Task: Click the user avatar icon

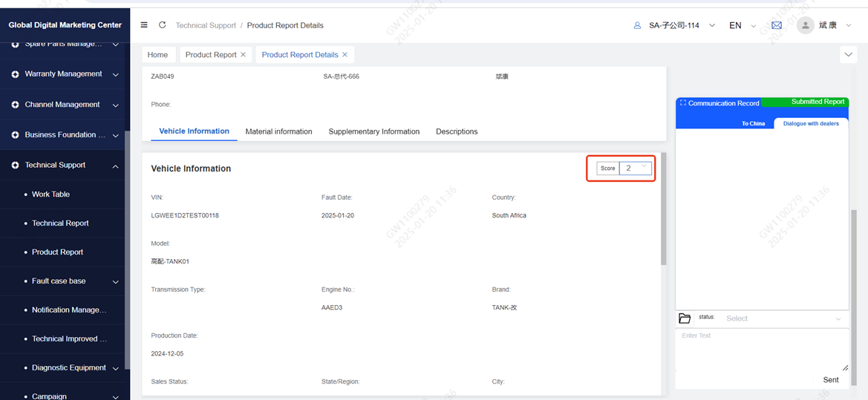Action: click(805, 25)
